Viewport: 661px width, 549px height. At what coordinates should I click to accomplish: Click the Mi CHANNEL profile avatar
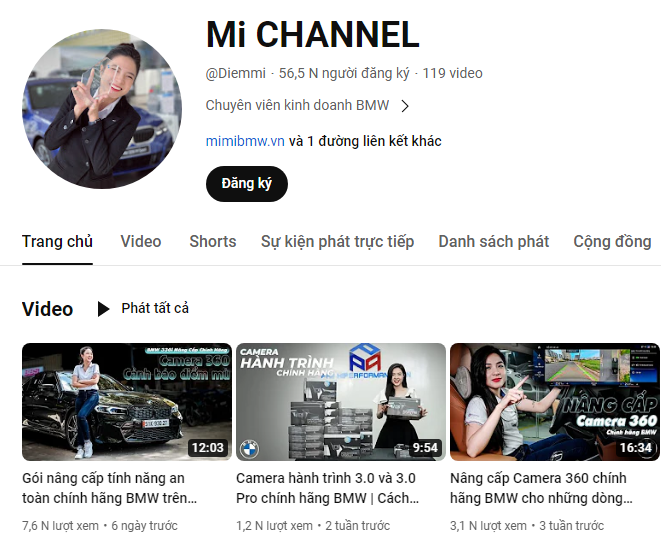click(x=102, y=109)
